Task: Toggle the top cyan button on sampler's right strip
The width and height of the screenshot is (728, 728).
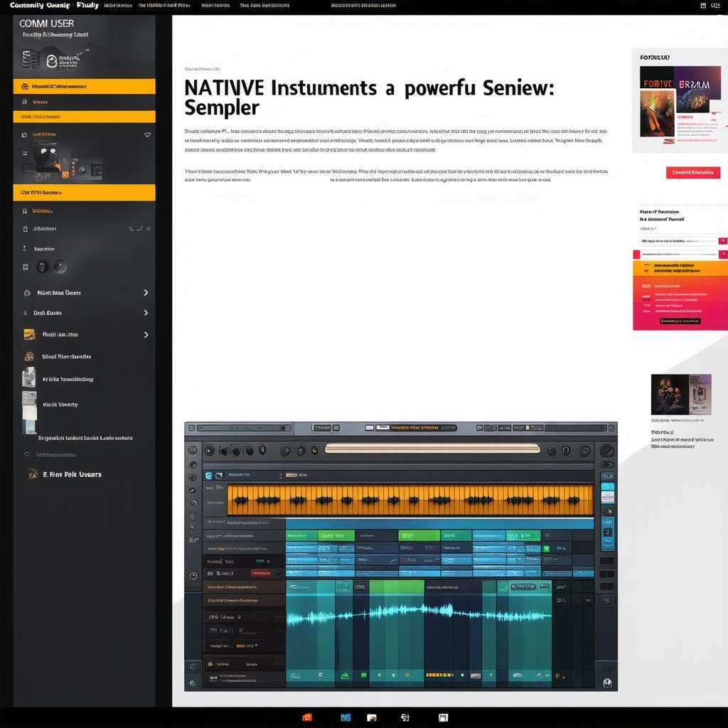Action: [x=607, y=487]
